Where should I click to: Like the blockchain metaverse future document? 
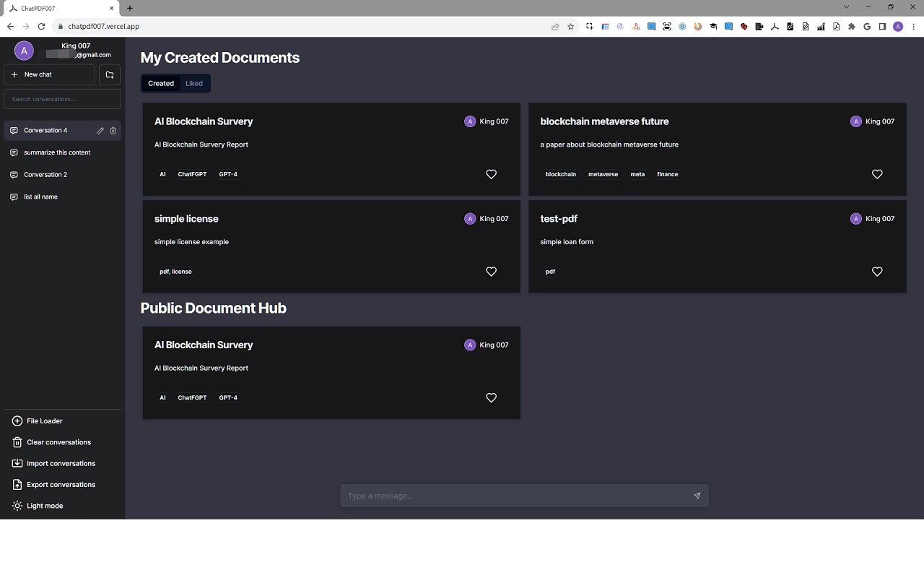[x=877, y=174]
